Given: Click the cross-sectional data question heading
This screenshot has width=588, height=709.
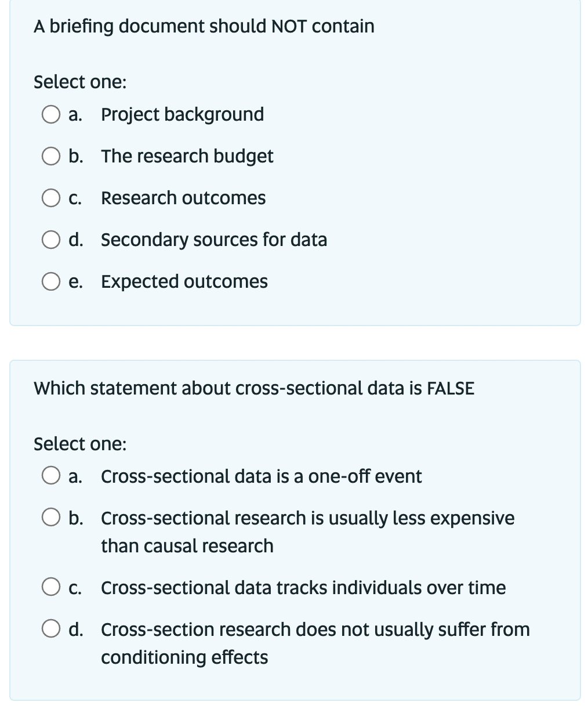Looking at the screenshot, I should (x=254, y=389).
